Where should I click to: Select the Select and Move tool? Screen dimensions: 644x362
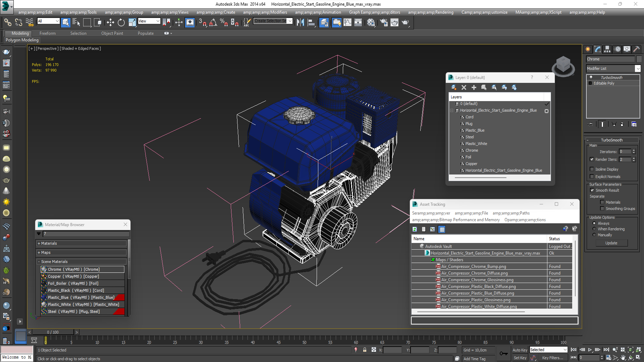[110, 22]
